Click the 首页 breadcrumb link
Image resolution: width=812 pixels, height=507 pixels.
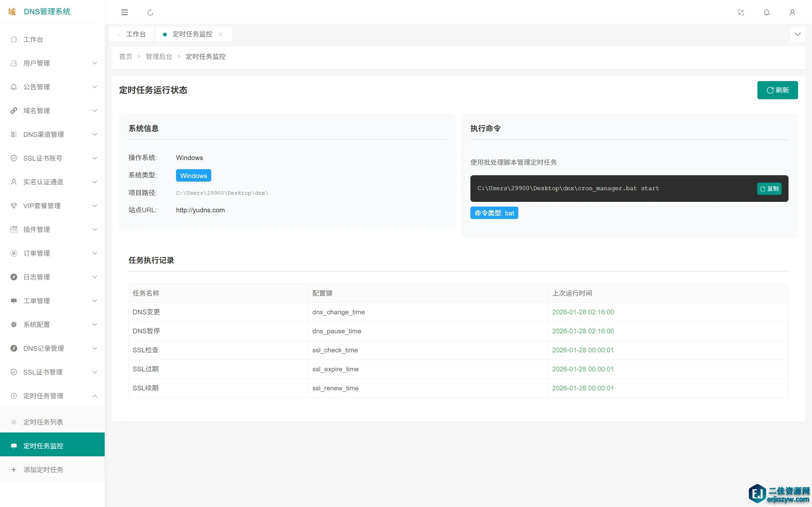tap(126, 56)
